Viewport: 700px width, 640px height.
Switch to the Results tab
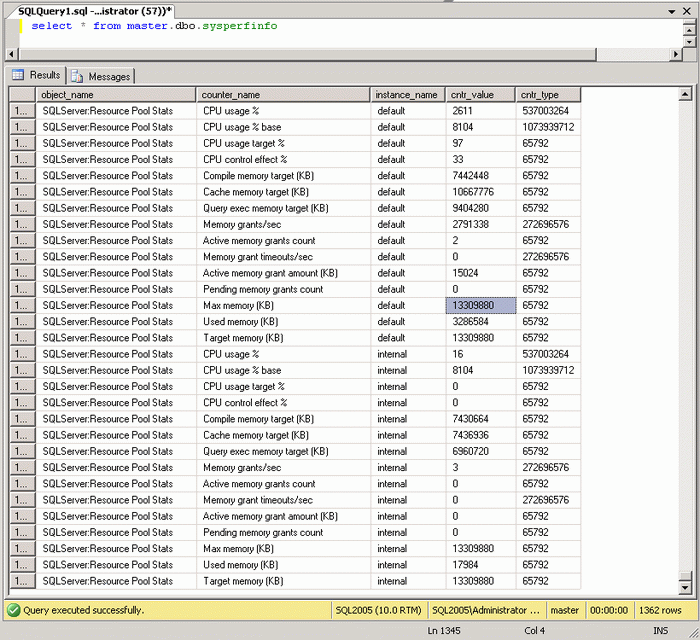(37, 75)
